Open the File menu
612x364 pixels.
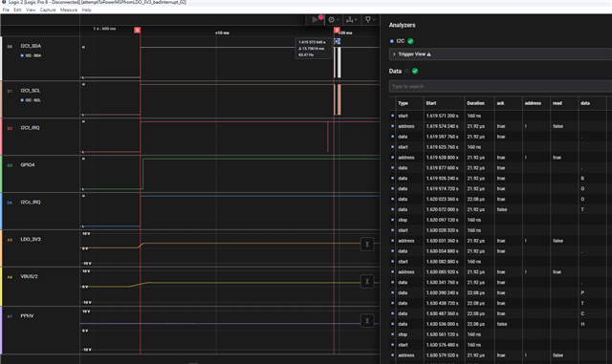click(x=6, y=10)
